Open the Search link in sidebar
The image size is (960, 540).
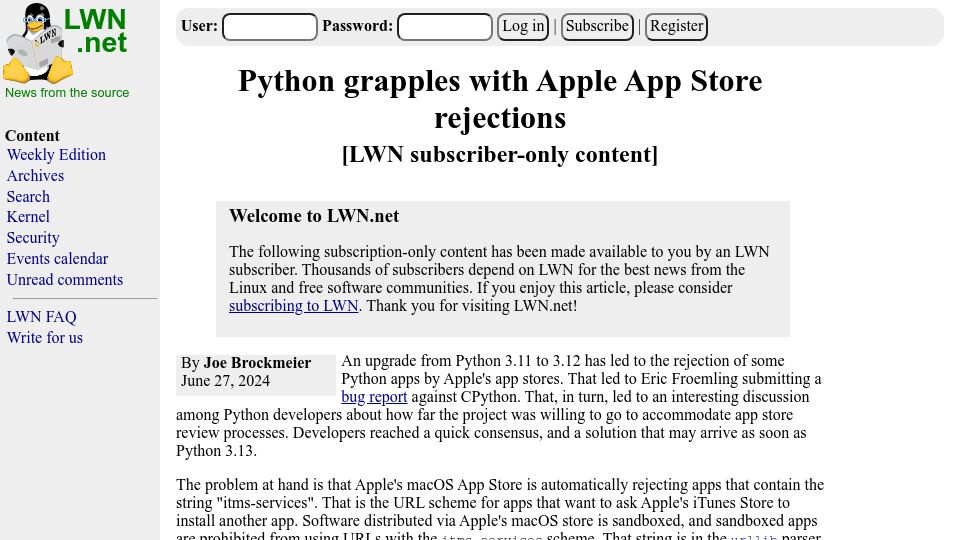(x=28, y=197)
